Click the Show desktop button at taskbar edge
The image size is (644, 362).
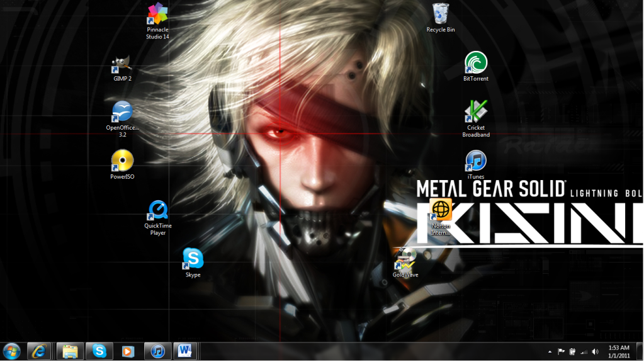coord(640,352)
